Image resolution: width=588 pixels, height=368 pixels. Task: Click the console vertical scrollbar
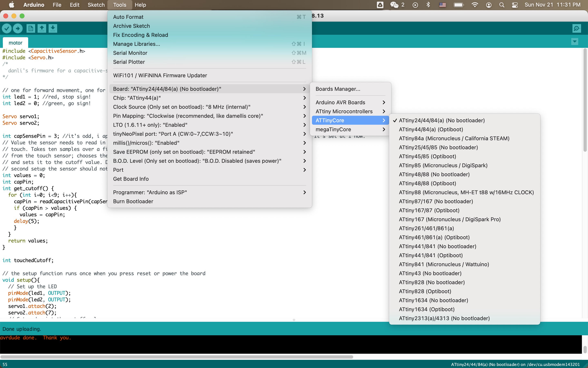click(585, 350)
